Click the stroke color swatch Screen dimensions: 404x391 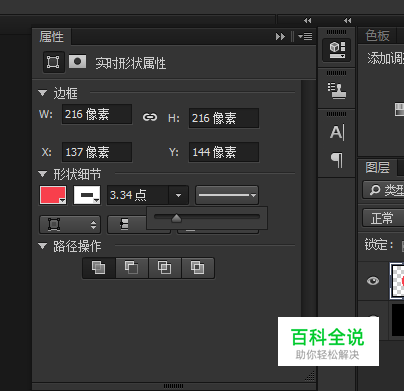[87, 195]
